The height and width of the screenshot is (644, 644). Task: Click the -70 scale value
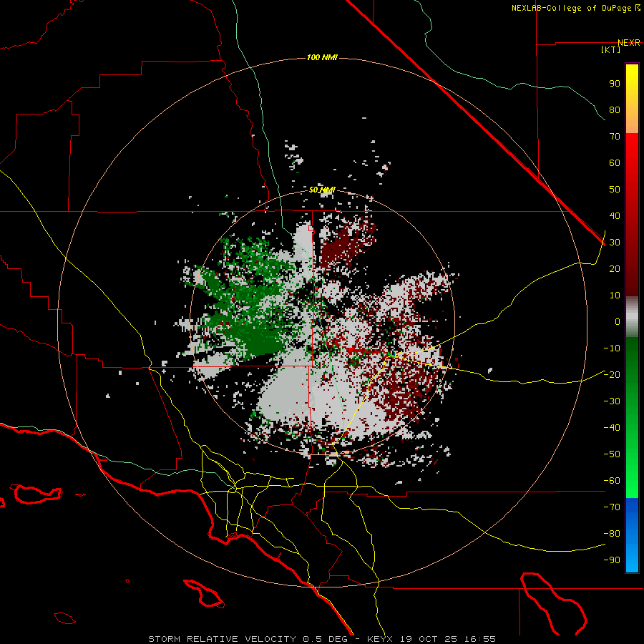pyautogui.click(x=612, y=507)
